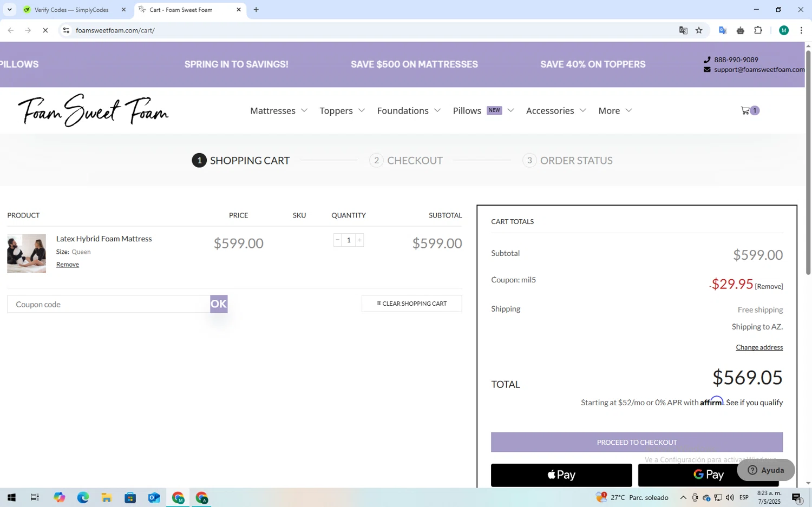
Task: Remove the mil5 coupon
Action: click(769, 286)
